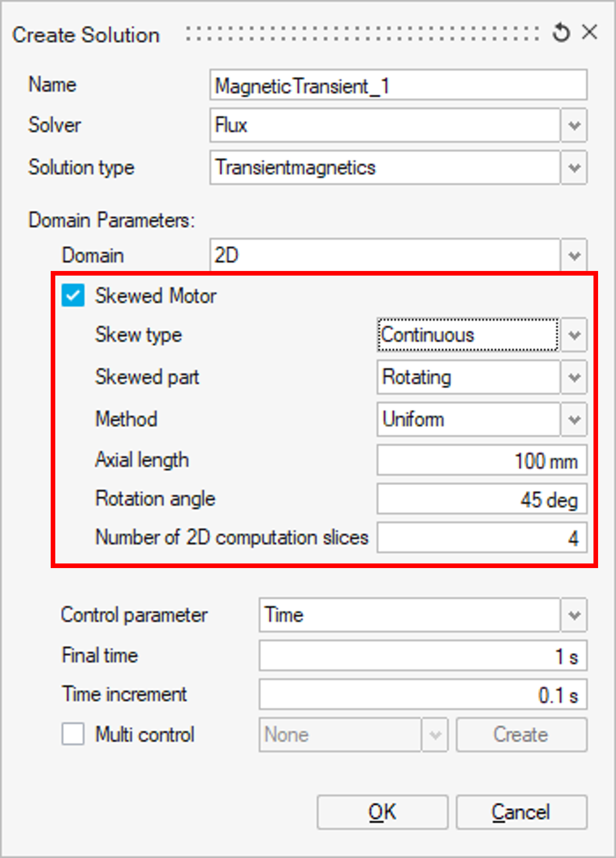Image resolution: width=616 pixels, height=858 pixels.
Task: Click the Create button beside Multi control
Action: 521,735
